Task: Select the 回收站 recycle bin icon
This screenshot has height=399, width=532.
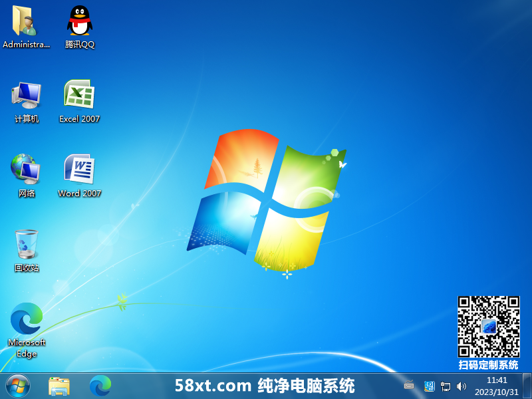Action: pyautogui.click(x=27, y=251)
